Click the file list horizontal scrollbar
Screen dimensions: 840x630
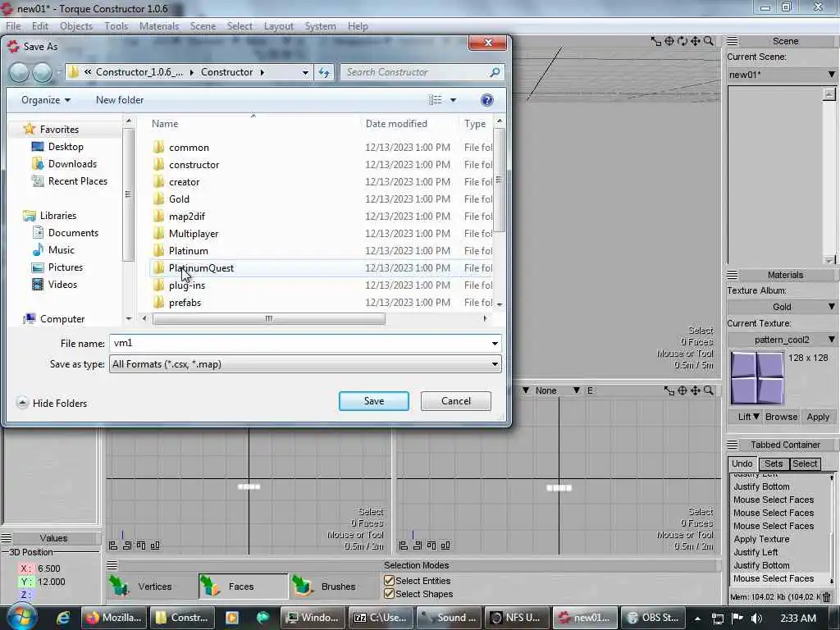click(x=268, y=319)
